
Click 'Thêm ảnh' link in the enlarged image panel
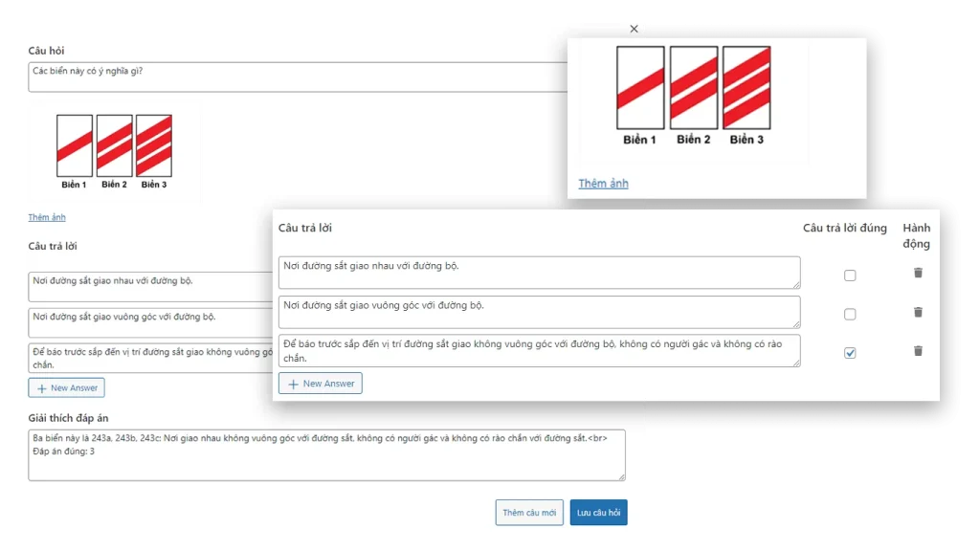[x=603, y=183]
